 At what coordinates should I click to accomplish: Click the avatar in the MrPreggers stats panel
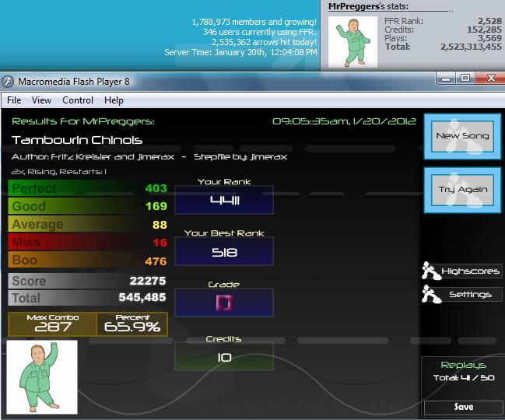(x=352, y=42)
